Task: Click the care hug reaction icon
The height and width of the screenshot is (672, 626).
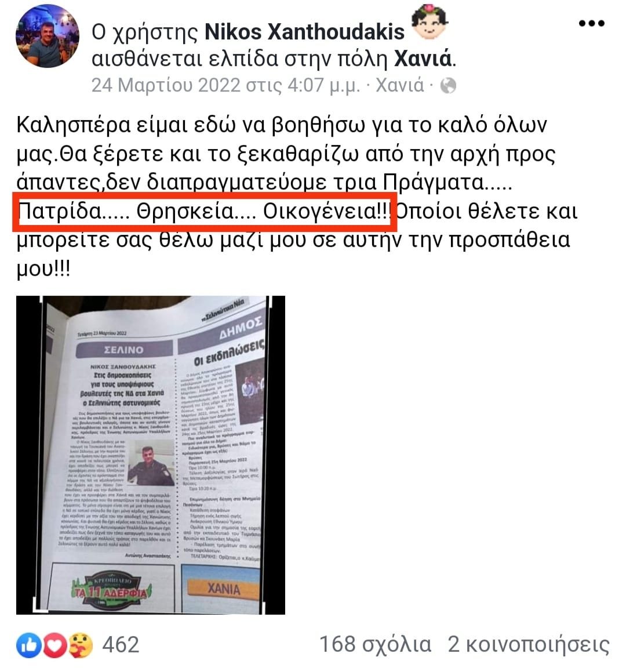Action: point(80,645)
